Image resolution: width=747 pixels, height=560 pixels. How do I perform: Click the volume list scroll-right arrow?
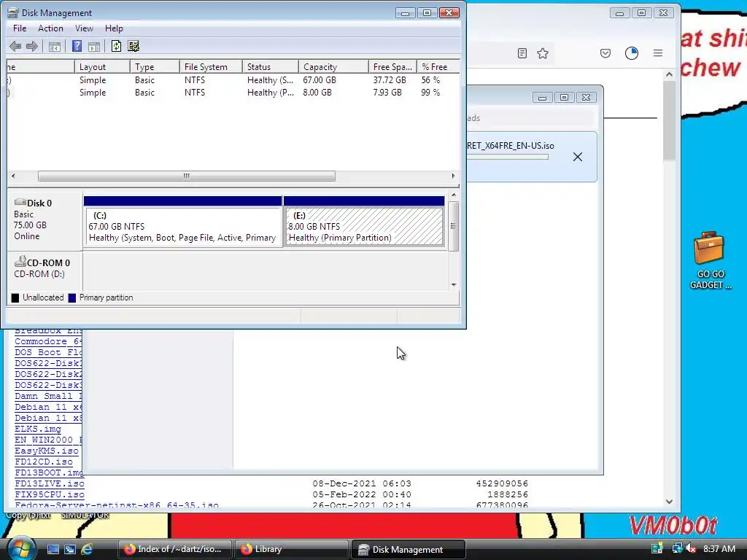coord(453,176)
